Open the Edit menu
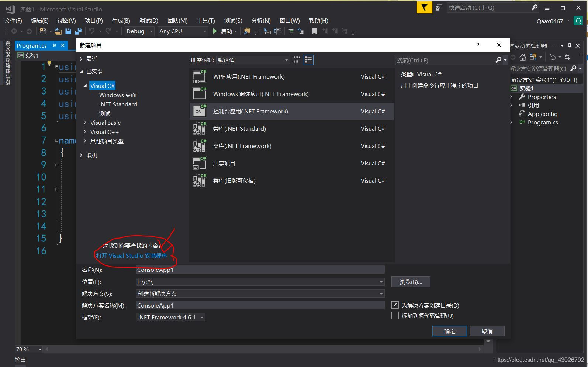This screenshot has width=588, height=367. tap(39, 21)
